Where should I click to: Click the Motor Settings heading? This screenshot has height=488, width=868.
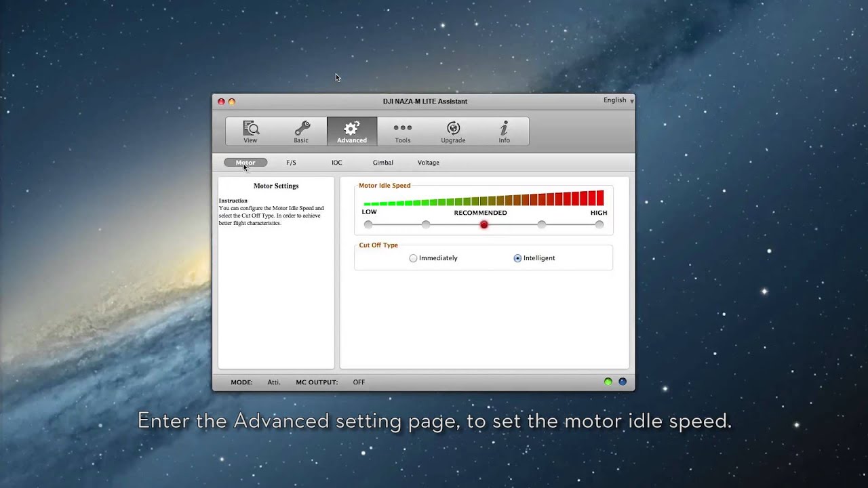point(276,186)
